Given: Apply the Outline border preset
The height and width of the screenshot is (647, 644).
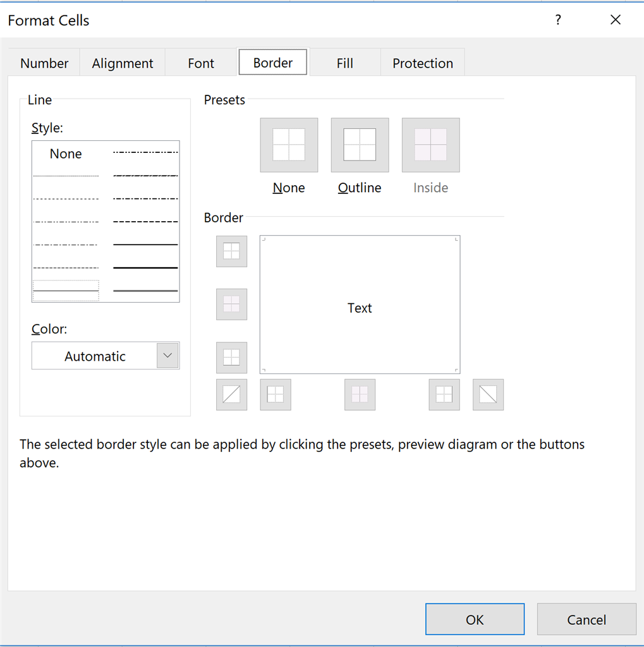Looking at the screenshot, I should pyautogui.click(x=360, y=145).
